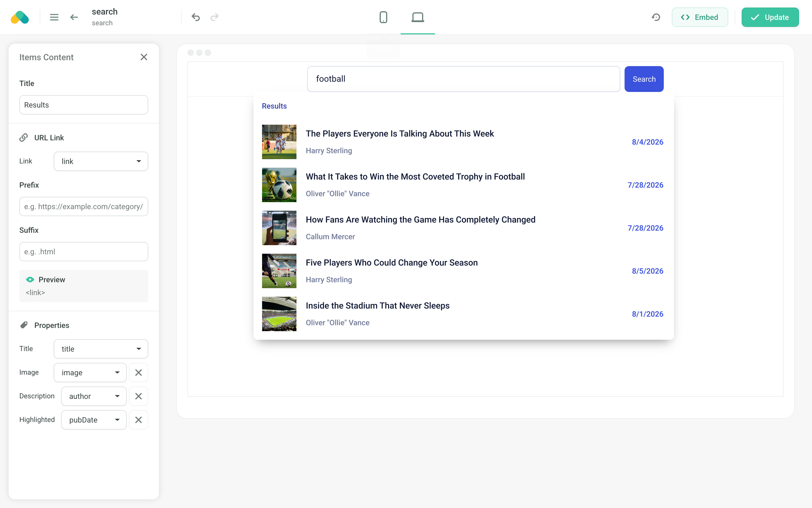
Task: Click the phone recording game thumbnail
Action: tap(279, 228)
